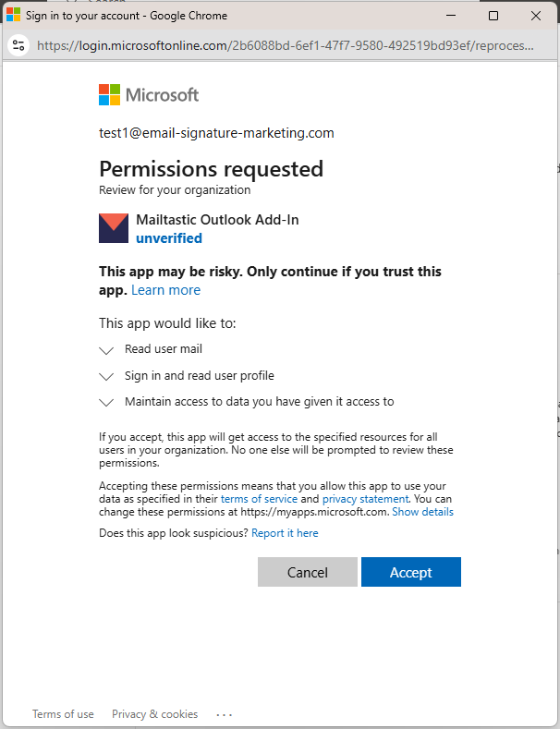Viewport: 560px width, 729px height.
Task: Open Privacy & cookies in footer
Action: (154, 714)
